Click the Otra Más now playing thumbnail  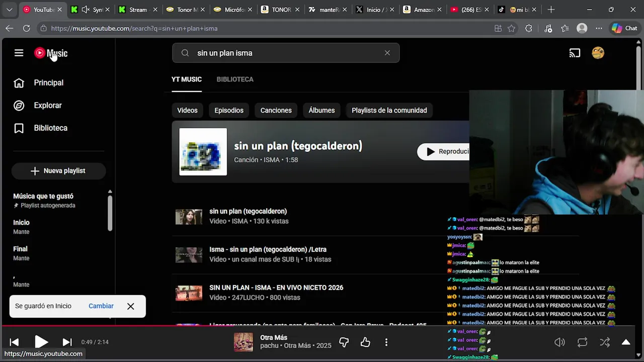click(x=244, y=342)
